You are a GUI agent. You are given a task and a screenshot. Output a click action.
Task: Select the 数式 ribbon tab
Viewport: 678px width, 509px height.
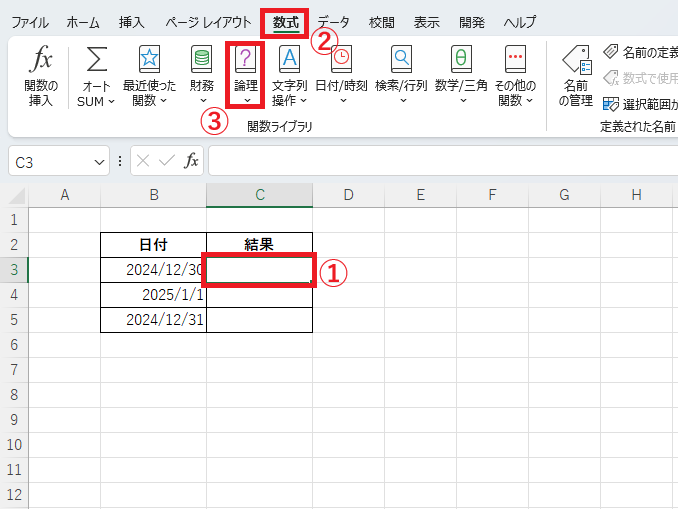285,22
